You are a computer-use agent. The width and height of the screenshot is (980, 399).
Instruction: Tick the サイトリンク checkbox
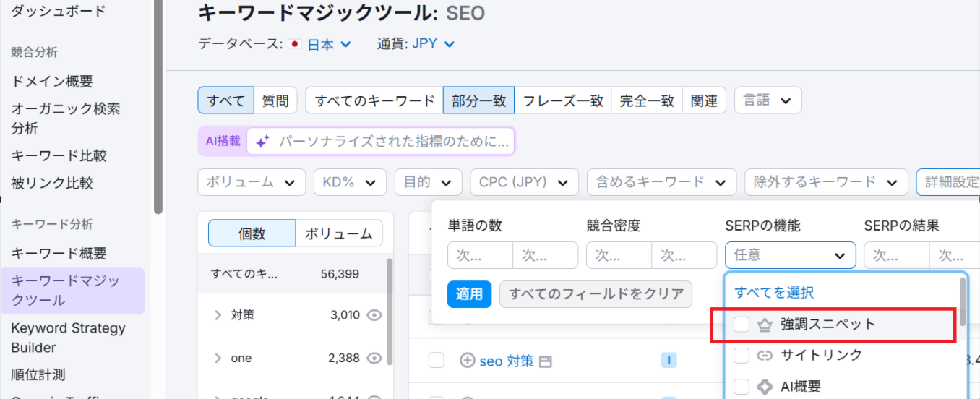click(x=742, y=355)
